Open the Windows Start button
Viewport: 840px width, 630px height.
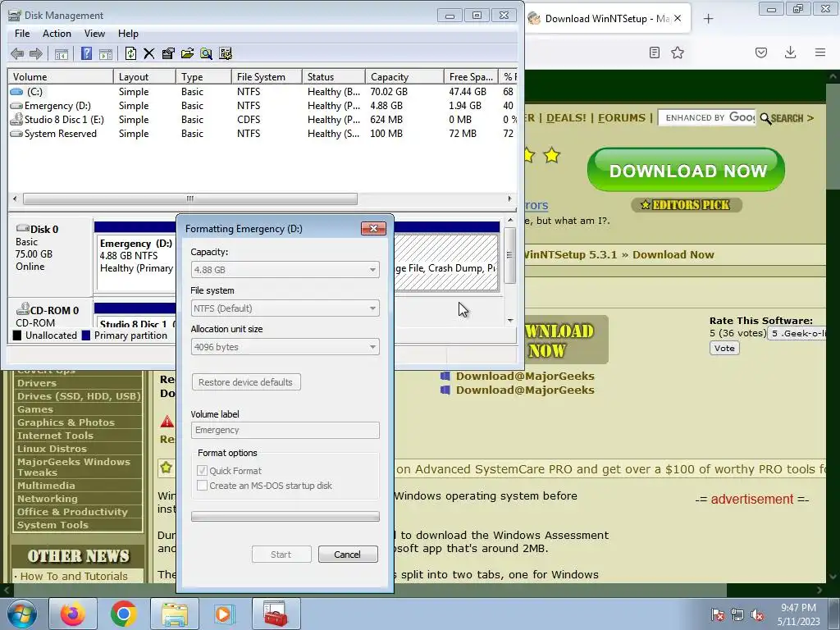pos(22,614)
